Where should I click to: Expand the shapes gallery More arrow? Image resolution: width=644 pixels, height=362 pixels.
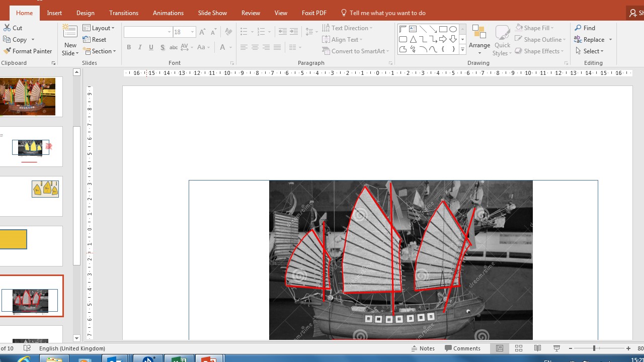pos(462,49)
